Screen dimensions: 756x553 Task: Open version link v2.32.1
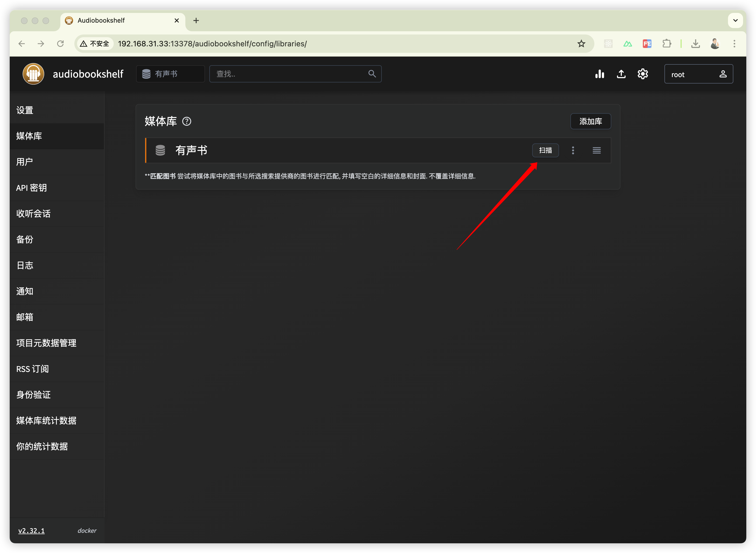[31, 531]
